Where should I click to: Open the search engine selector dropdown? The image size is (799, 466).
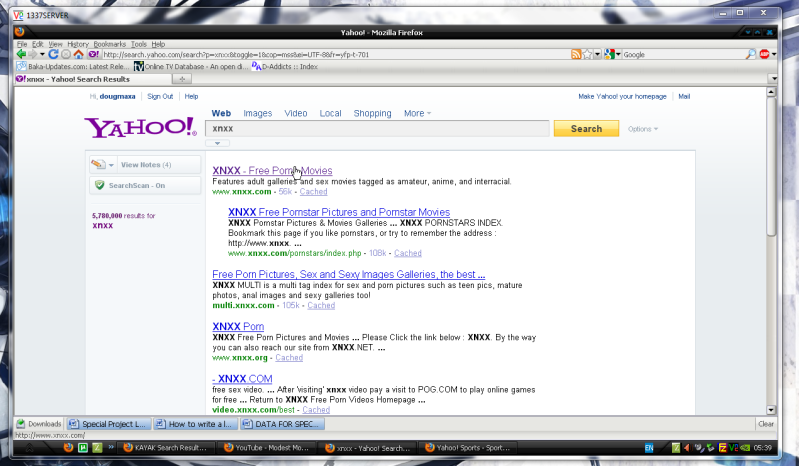coord(618,54)
